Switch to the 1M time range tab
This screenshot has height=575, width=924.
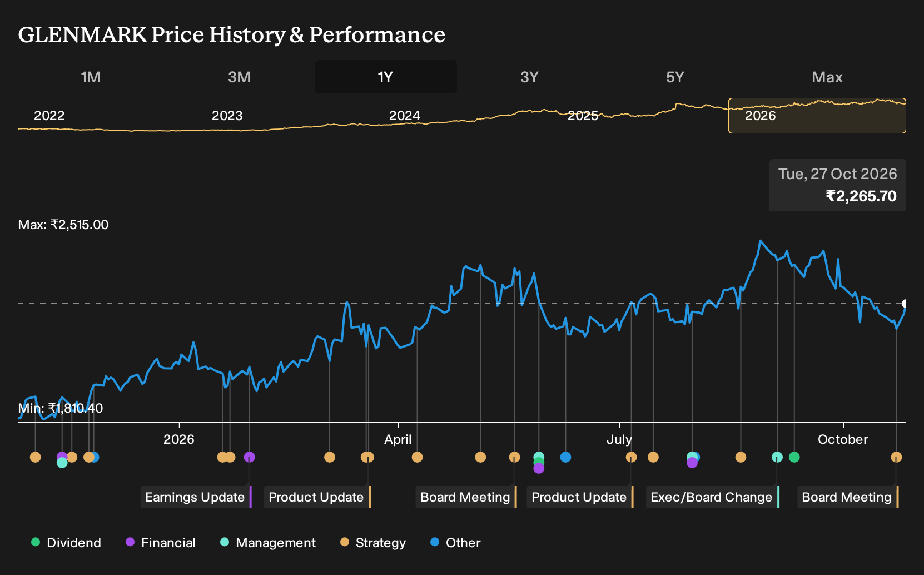(x=91, y=77)
